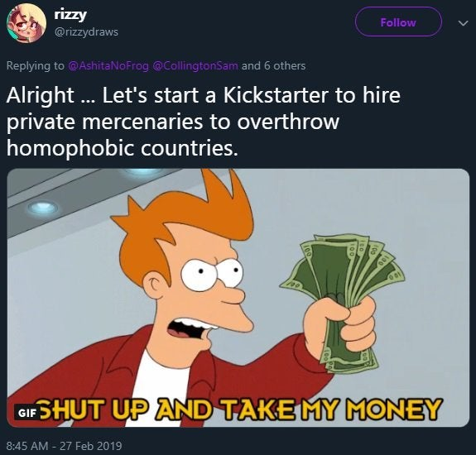Click the GIF badge on the image
The height and width of the screenshot is (455, 476).
27,413
